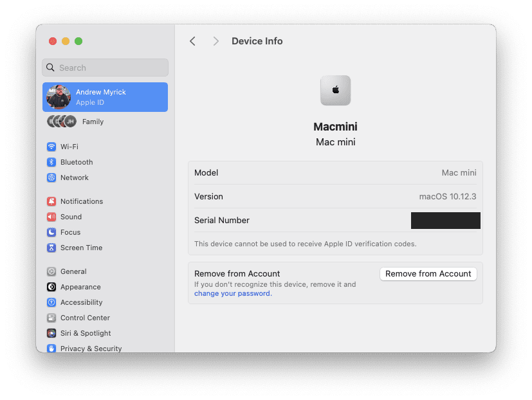
Task: Click the red close window button
Action: (53, 41)
